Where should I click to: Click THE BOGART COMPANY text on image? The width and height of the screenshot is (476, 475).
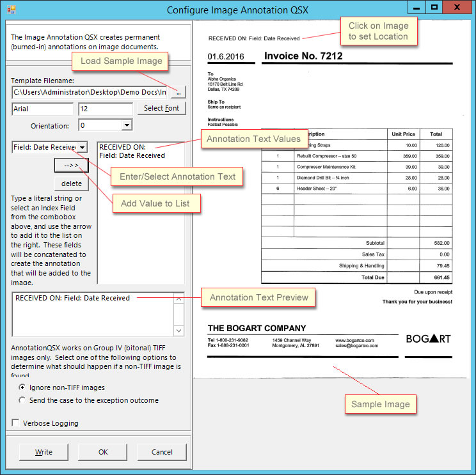(257, 328)
